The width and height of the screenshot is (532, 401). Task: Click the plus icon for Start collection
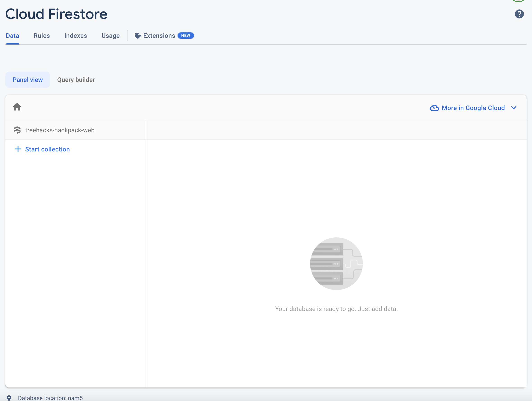[18, 149]
